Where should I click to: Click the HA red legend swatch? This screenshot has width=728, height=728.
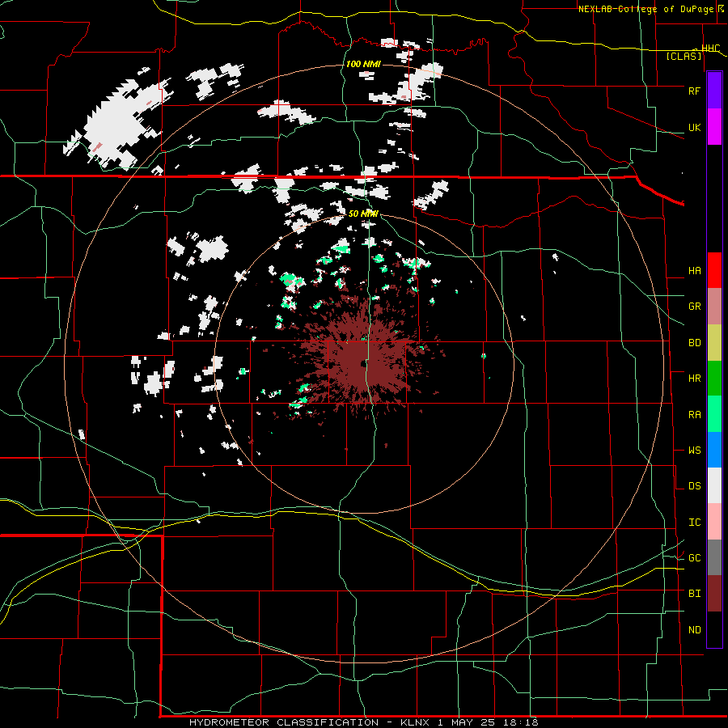tap(714, 270)
